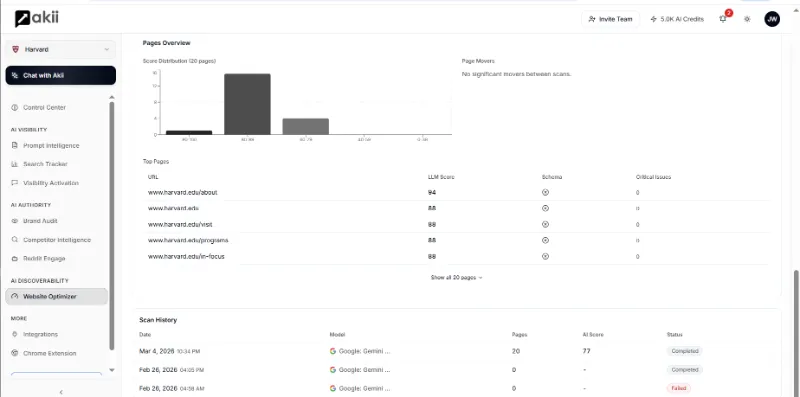Open the JW user avatar menu
This screenshot has width=800, height=397.
click(772, 19)
